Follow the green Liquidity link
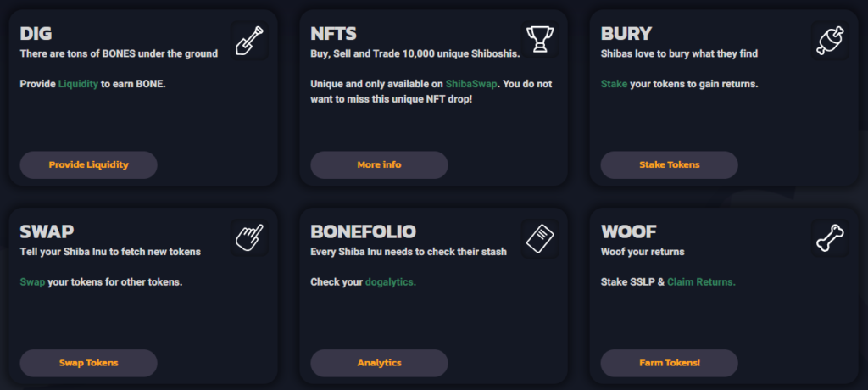Viewport: 868px width, 390px height. [x=78, y=84]
